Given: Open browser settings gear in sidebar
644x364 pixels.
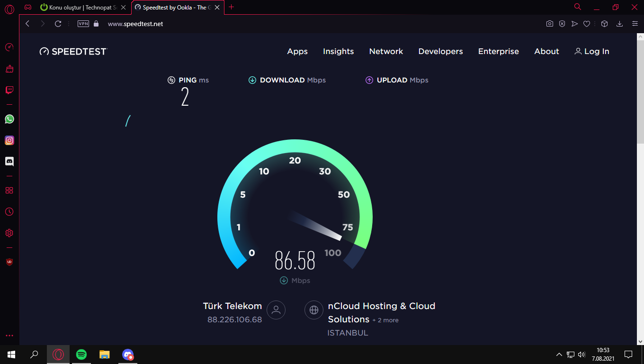Looking at the screenshot, I should [9, 233].
